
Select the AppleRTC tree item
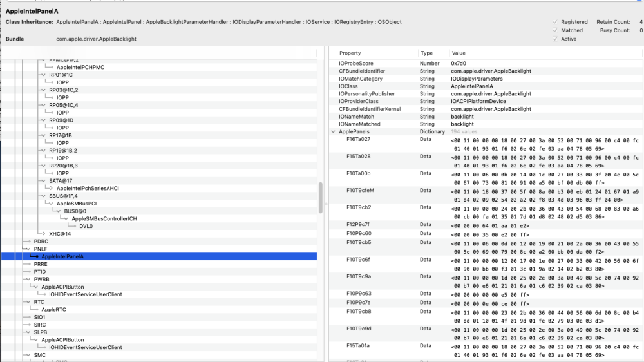[54, 309]
